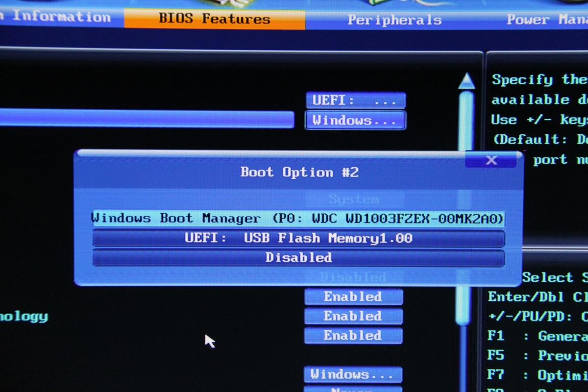Click the F5 Previous Values hint
The width and height of the screenshot is (588, 392).
538,355
